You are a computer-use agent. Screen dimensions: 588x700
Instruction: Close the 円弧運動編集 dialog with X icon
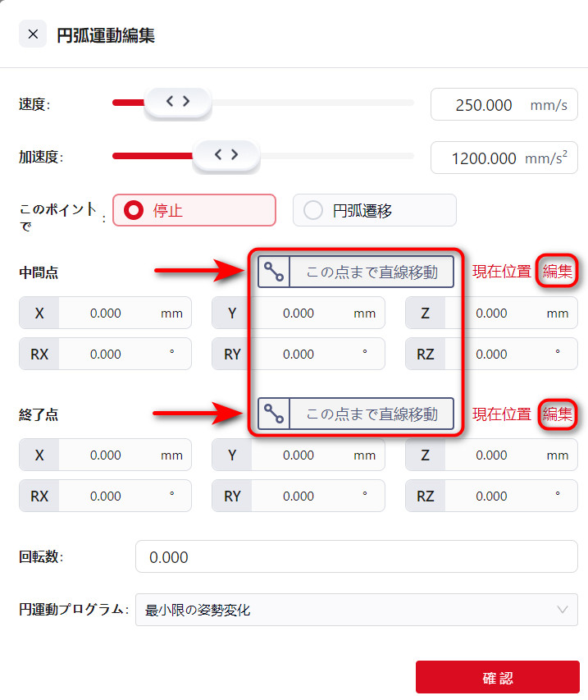click(32, 34)
